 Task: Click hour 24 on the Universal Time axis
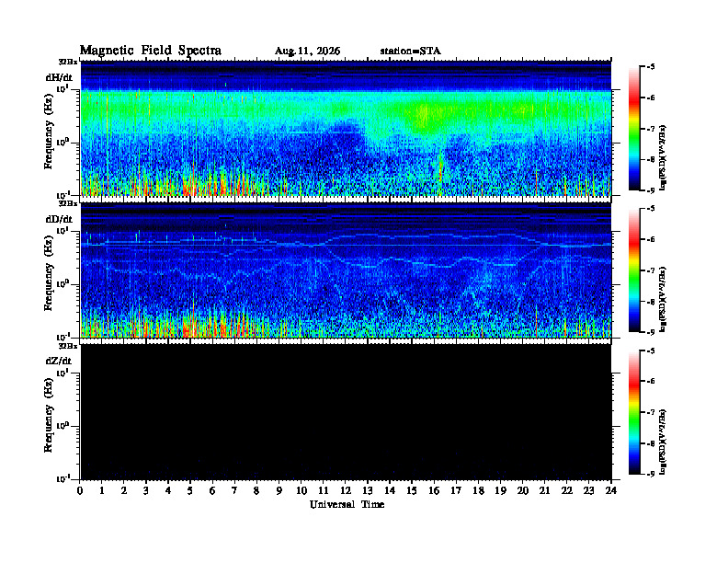(x=611, y=491)
